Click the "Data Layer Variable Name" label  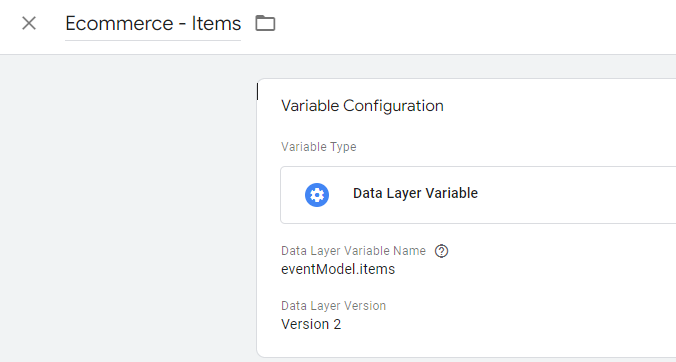(353, 251)
